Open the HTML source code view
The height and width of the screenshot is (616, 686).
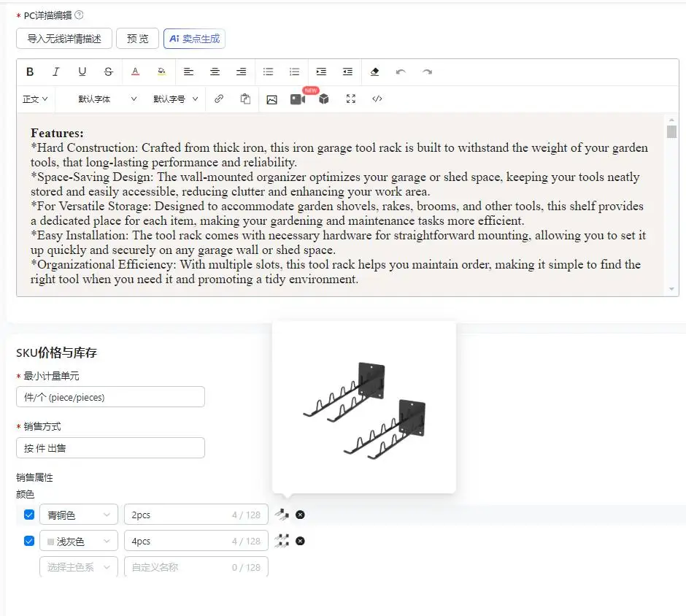pos(377,99)
